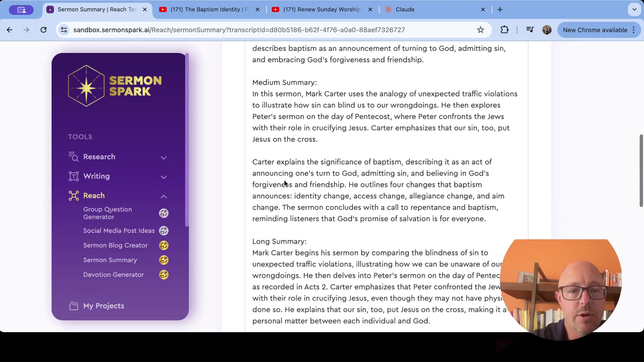This screenshot has width=644, height=362.
Task: Click the Writing menu label
Action: (x=97, y=176)
